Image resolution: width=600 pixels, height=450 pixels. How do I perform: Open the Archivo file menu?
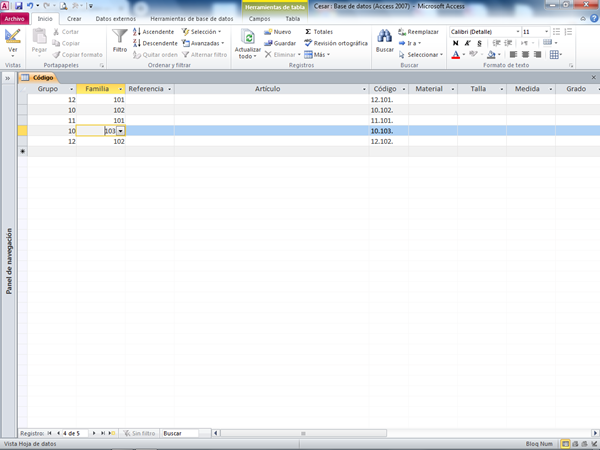pyautogui.click(x=14, y=19)
